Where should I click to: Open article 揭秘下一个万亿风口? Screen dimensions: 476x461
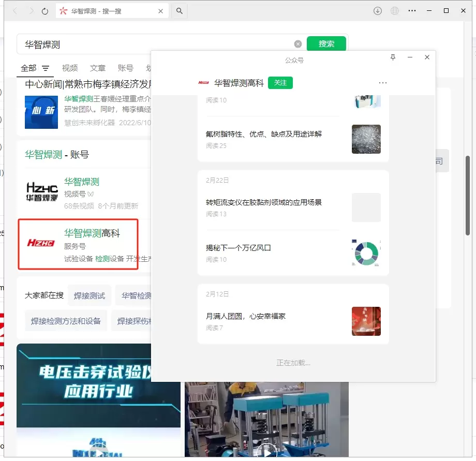(x=239, y=248)
